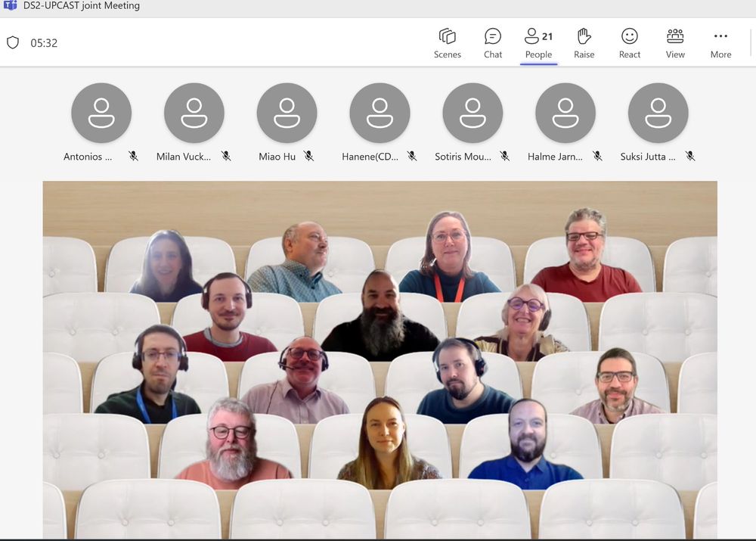Select Hanene(CD... participant avatar
The height and width of the screenshot is (541, 756).
380,113
